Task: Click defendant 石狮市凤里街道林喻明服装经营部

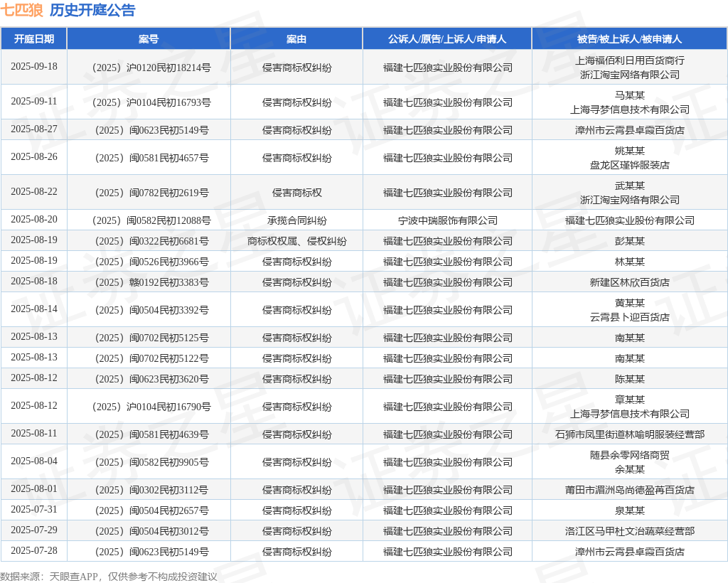Action: 630,434
